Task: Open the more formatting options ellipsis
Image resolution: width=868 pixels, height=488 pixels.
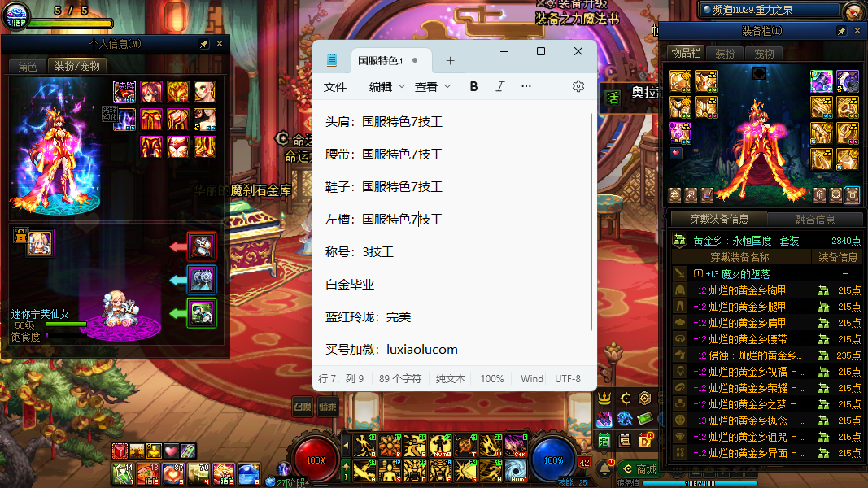Action: point(526,86)
